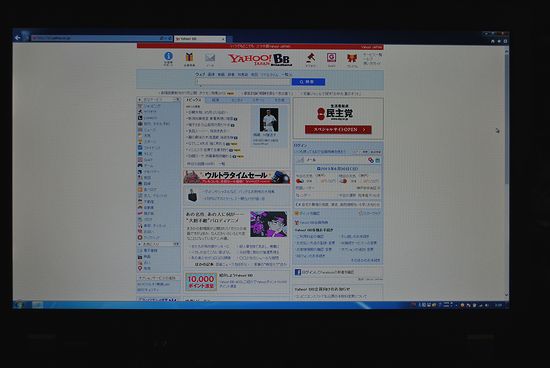This screenshot has width=550, height=368.
Task: Click the Facebook icon in login row
Action: click(298, 272)
